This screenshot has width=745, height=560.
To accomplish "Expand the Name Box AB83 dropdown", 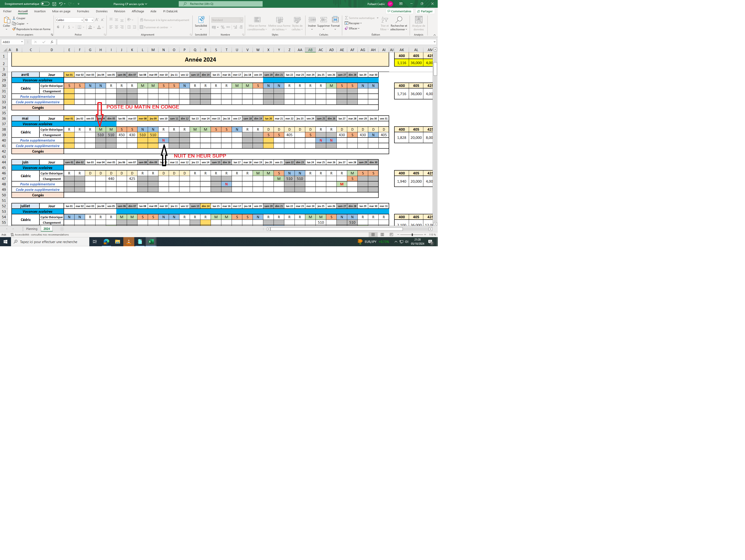I will (x=22, y=42).
